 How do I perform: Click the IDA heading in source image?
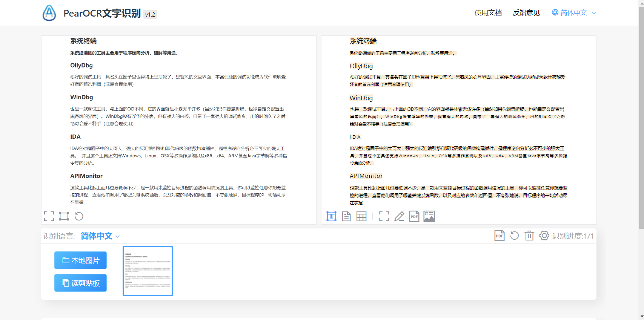pos(75,137)
